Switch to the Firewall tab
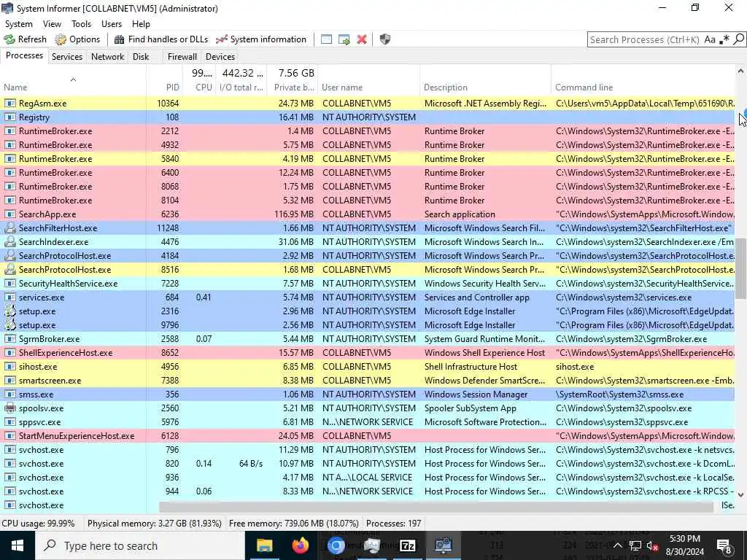Image resolution: width=747 pixels, height=560 pixels. click(x=182, y=57)
